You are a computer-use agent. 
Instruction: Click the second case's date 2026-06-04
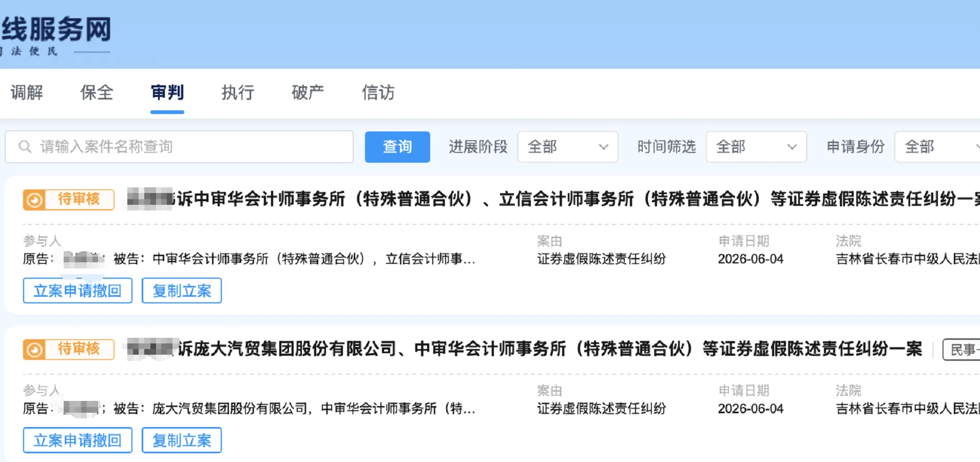[x=751, y=409]
